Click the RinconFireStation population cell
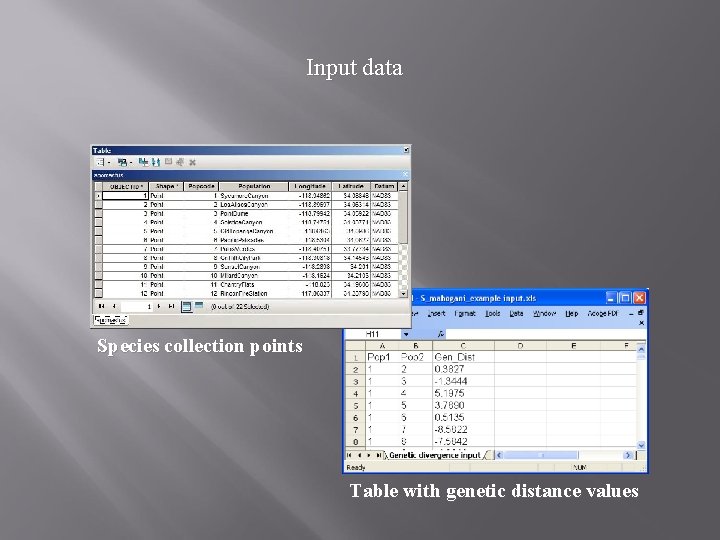 [254, 293]
